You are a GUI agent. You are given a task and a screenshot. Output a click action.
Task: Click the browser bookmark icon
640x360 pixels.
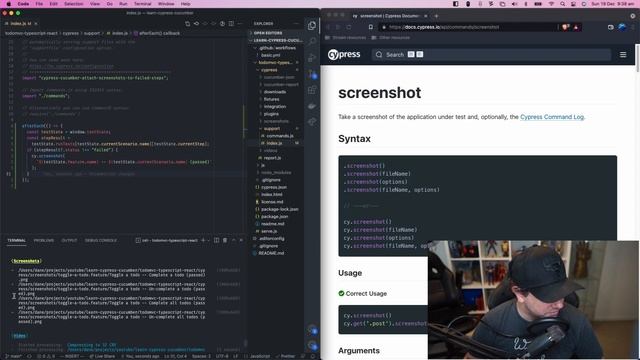click(x=371, y=27)
